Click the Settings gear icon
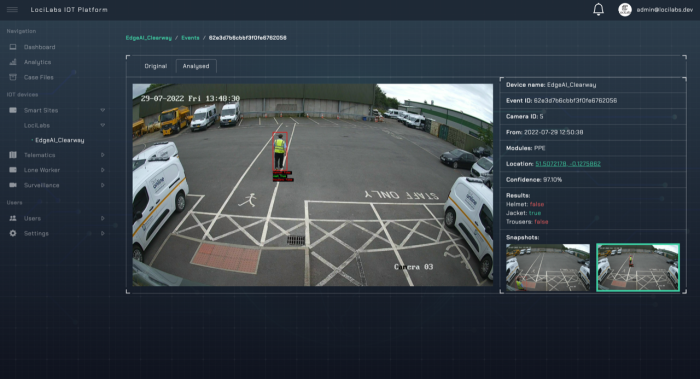This screenshot has width=700, height=379. pyautogui.click(x=13, y=233)
